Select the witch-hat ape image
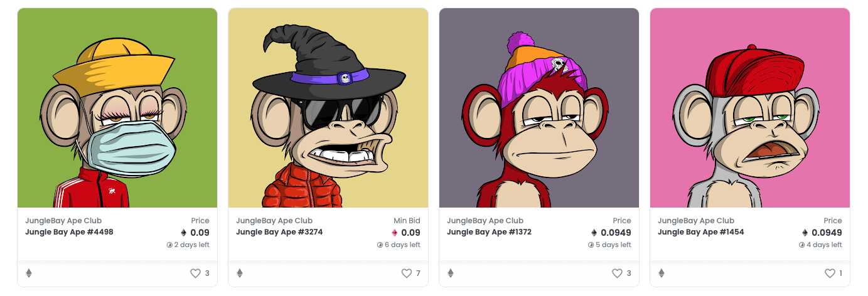This screenshot has height=296, width=868. pyautogui.click(x=328, y=108)
